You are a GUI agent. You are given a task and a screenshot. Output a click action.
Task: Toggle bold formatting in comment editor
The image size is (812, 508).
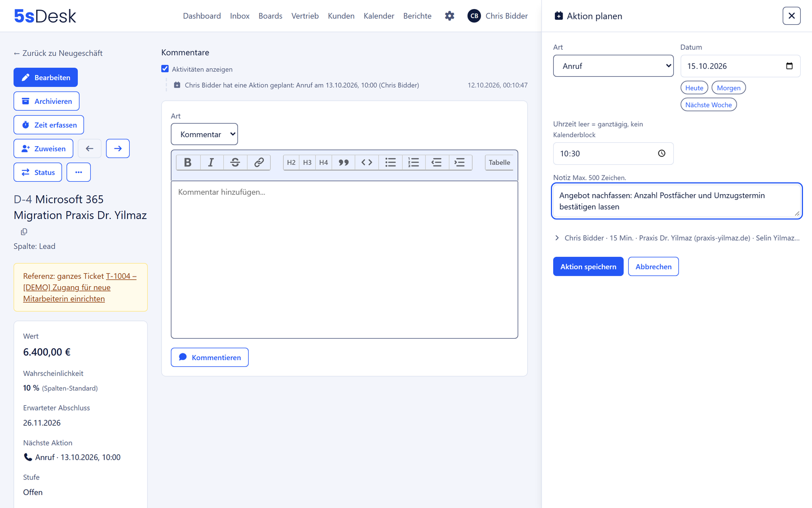tap(188, 163)
